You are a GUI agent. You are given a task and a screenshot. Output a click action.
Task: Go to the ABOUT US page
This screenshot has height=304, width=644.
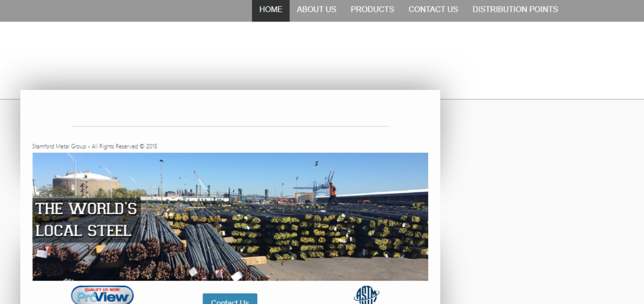(316, 9)
